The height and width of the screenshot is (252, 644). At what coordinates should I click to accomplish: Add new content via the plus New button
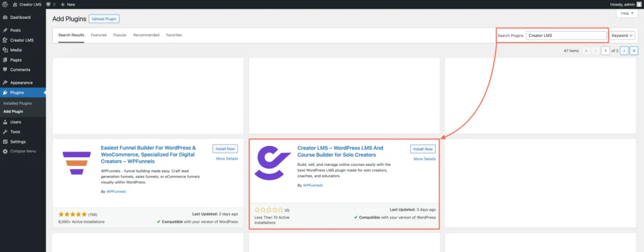tap(68, 4)
